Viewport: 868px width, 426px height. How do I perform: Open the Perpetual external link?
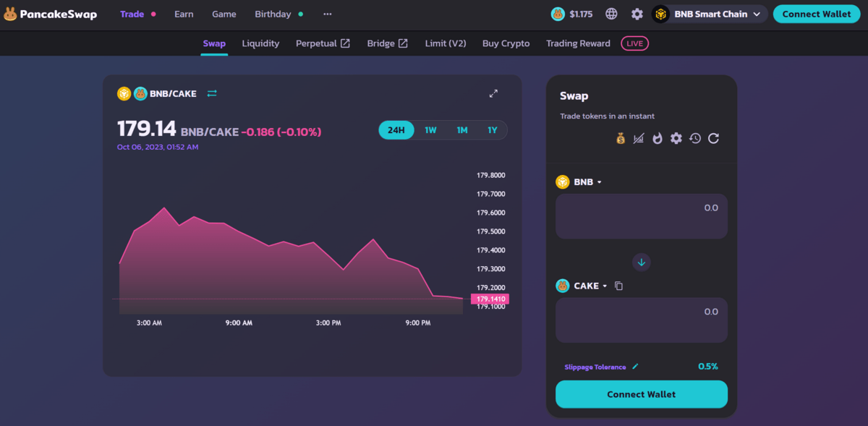tap(323, 43)
